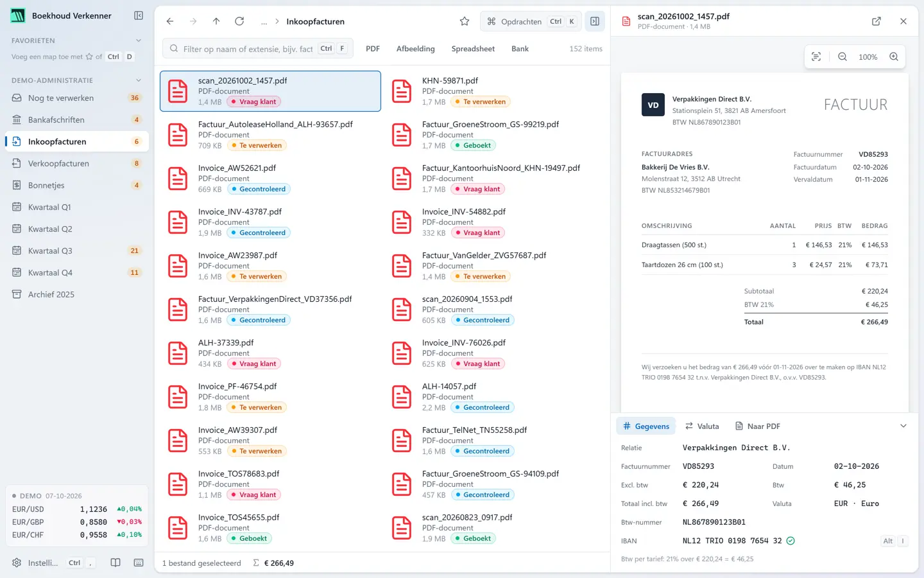
Task: Go up one folder level
Action: tap(216, 21)
